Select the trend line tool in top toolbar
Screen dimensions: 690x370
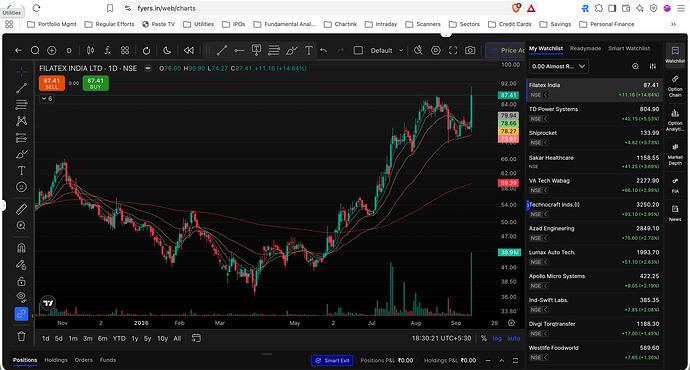[222, 51]
